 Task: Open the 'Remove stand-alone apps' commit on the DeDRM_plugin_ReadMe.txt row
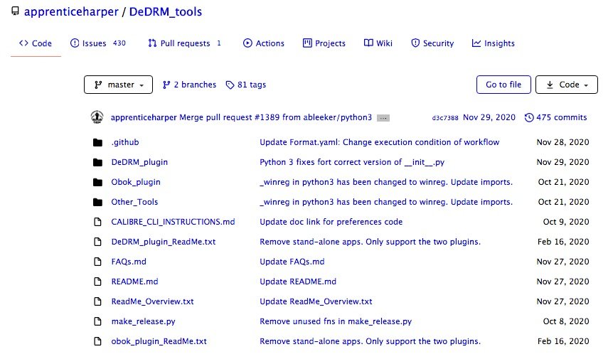370,242
